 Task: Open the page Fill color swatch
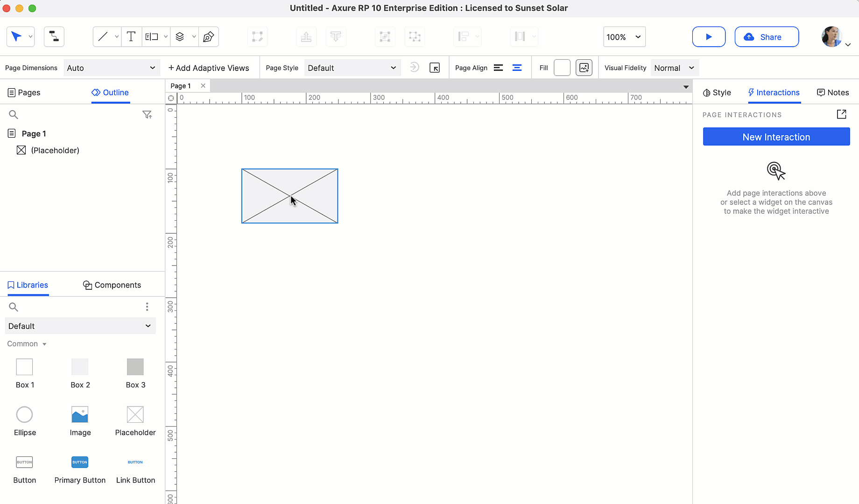562,68
